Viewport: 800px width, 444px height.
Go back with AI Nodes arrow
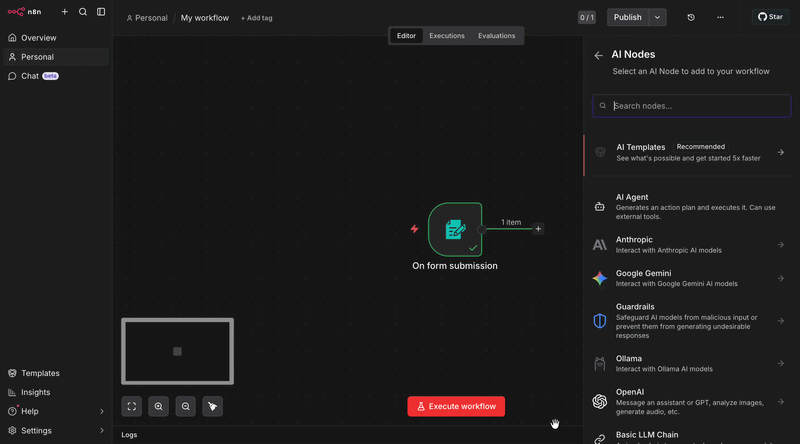(x=598, y=55)
